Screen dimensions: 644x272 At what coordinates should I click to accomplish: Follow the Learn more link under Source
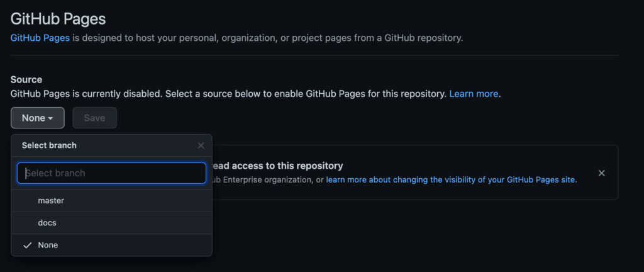pyautogui.click(x=474, y=94)
